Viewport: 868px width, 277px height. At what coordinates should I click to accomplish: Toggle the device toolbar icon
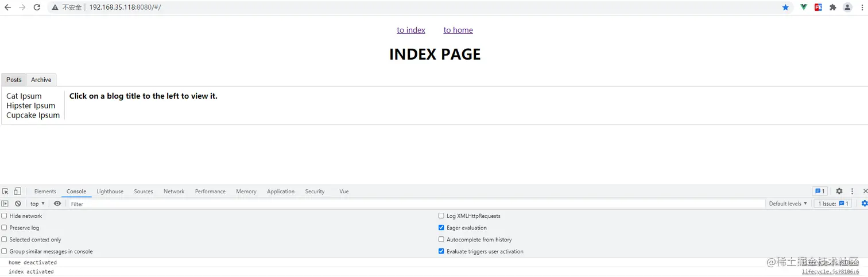click(x=18, y=192)
